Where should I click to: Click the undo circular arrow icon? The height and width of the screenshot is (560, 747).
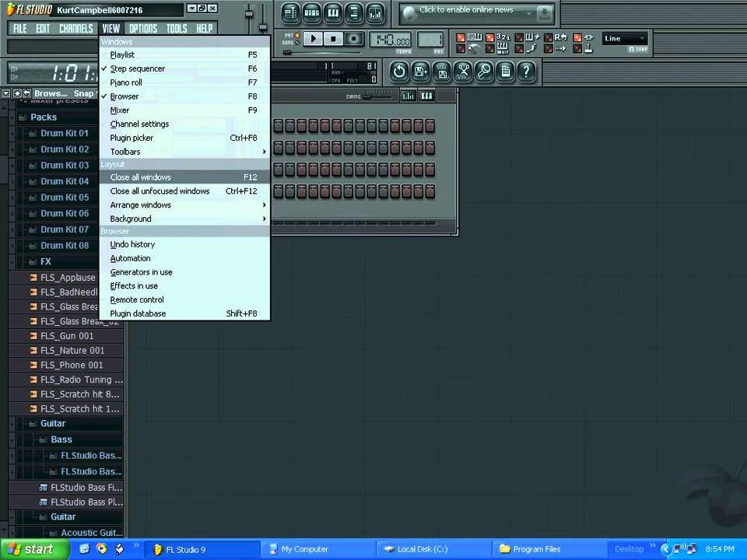pyautogui.click(x=399, y=72)
